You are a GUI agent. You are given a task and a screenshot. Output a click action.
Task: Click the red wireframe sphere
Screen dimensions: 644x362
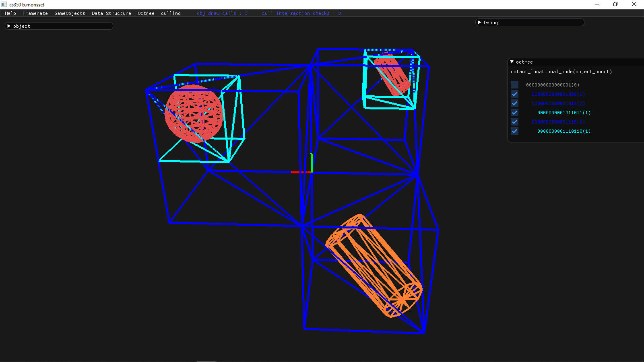[193, 113]
